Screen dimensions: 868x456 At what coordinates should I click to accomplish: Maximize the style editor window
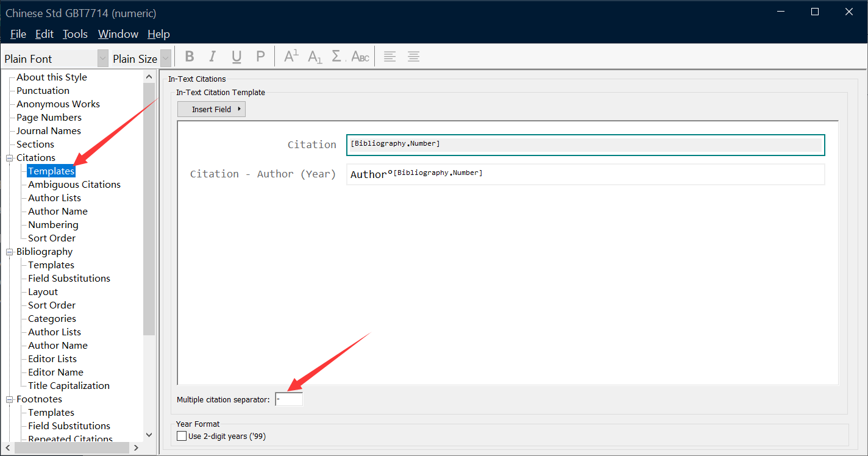pyautogui.click(x=815, y=12)
